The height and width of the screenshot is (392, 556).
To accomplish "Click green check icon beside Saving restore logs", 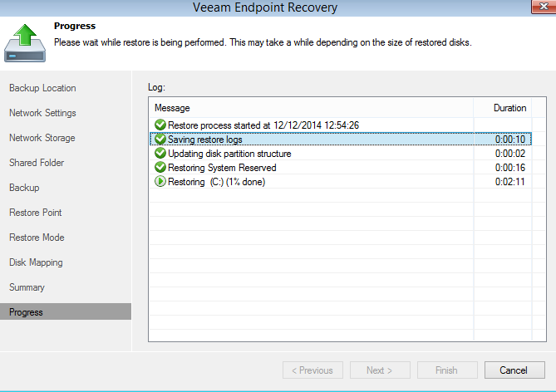I will pyautogui.click(x=160, y=139).
